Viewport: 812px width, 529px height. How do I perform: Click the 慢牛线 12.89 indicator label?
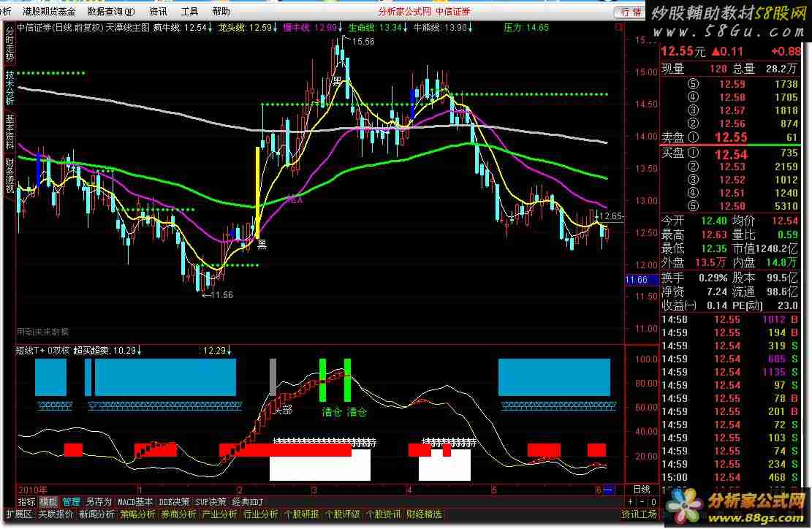(x=312, y=28)
